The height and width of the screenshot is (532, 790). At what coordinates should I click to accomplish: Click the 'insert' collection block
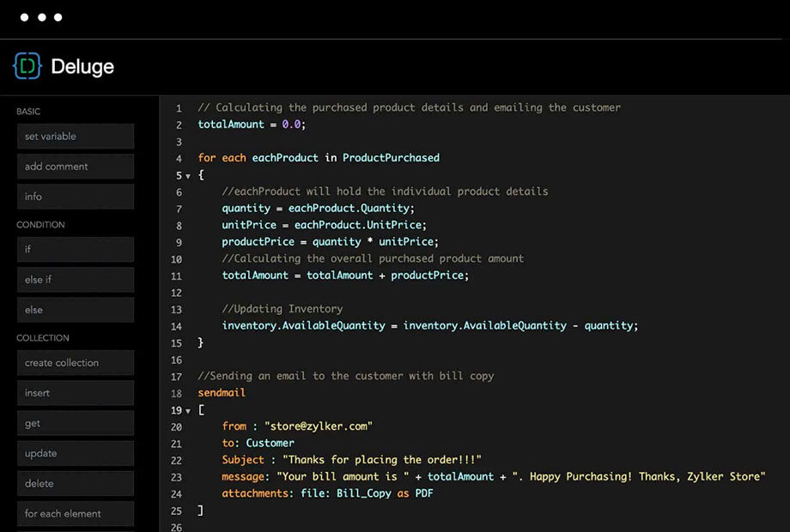[x=76, y=393]
